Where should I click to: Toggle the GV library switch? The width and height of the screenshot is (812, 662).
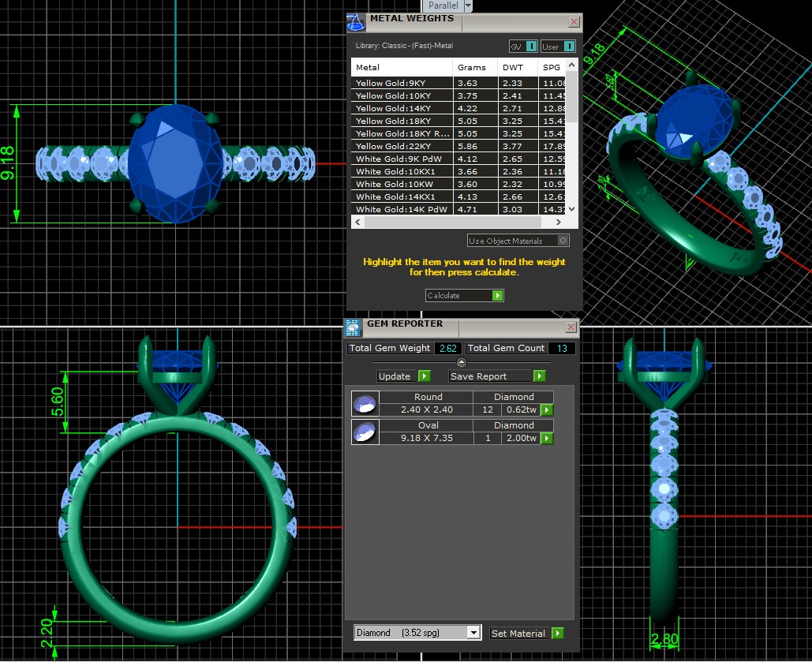[x=531, y=47]
